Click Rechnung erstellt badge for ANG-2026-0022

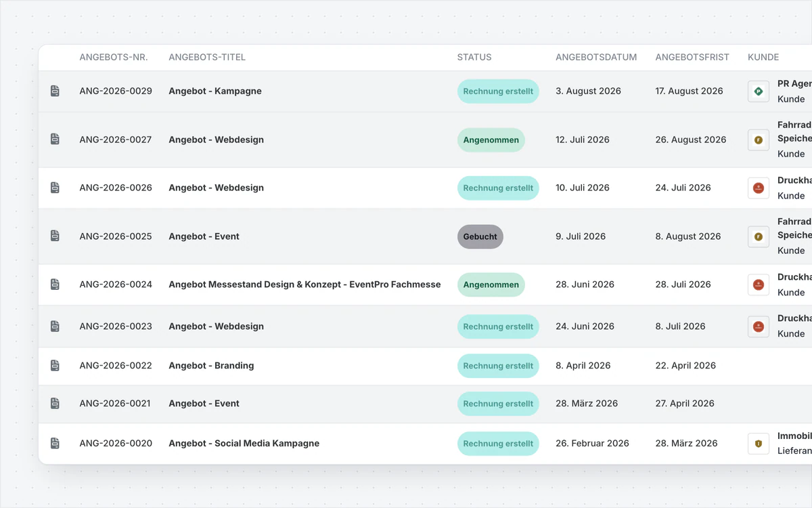click(498, 366)
